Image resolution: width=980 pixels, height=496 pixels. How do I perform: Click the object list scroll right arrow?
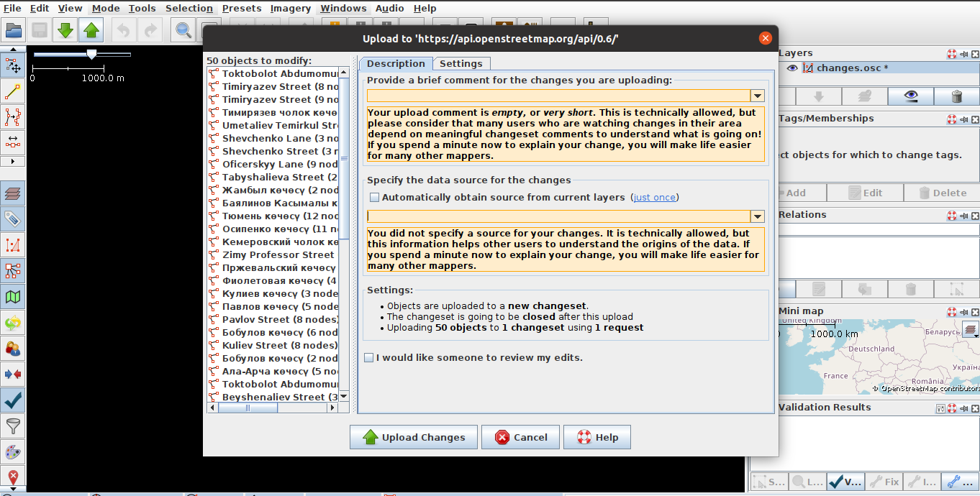click(332, 408)
